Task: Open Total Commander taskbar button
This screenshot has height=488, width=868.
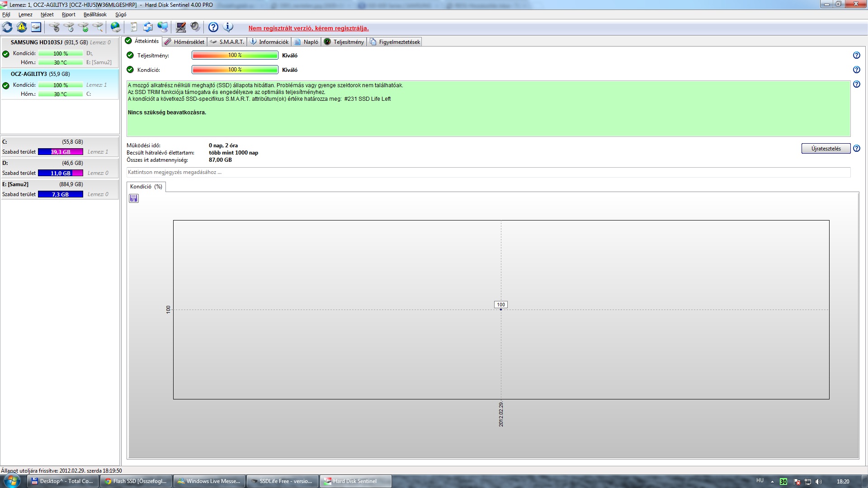Action: coord(63,481)
